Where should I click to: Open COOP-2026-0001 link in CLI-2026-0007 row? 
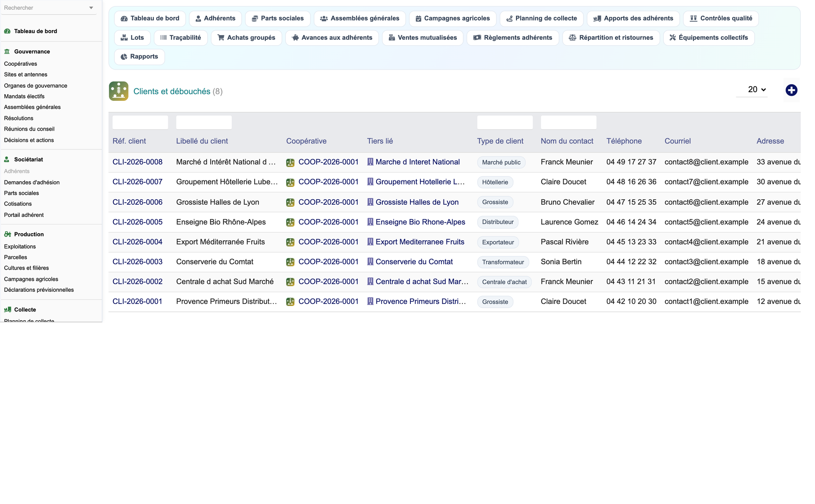(x=328, y=182)
